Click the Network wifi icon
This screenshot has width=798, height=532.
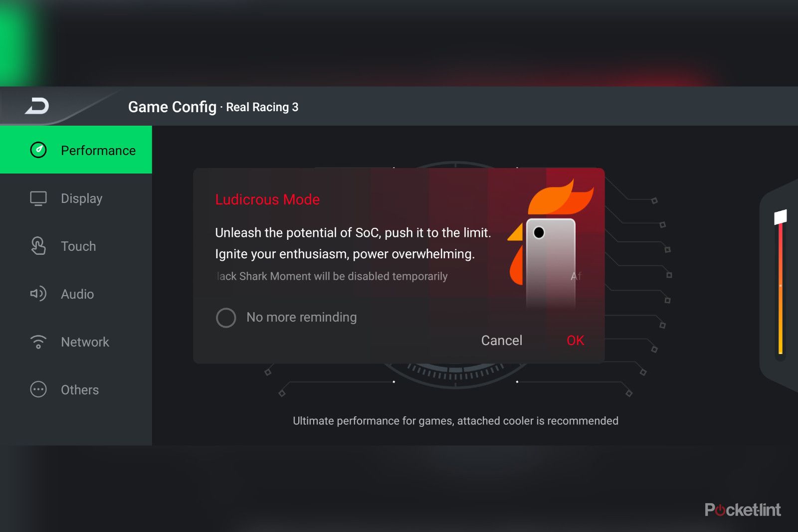click(38, 342)
